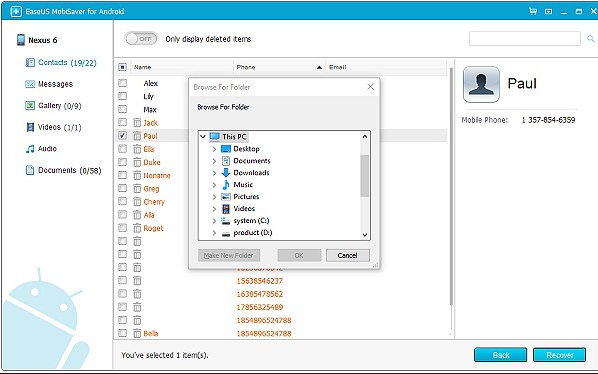Image resolution: width=598 pixels, height=374 pixels.
Task: Toggle Only display deleted items switch
Action: coord(141,39)
